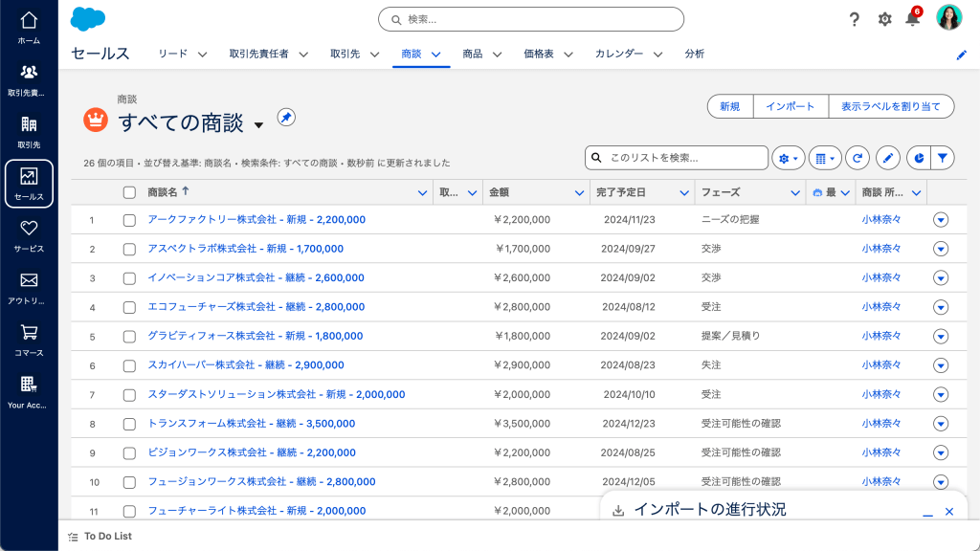Open the display-as table selector

coord(825,158)
